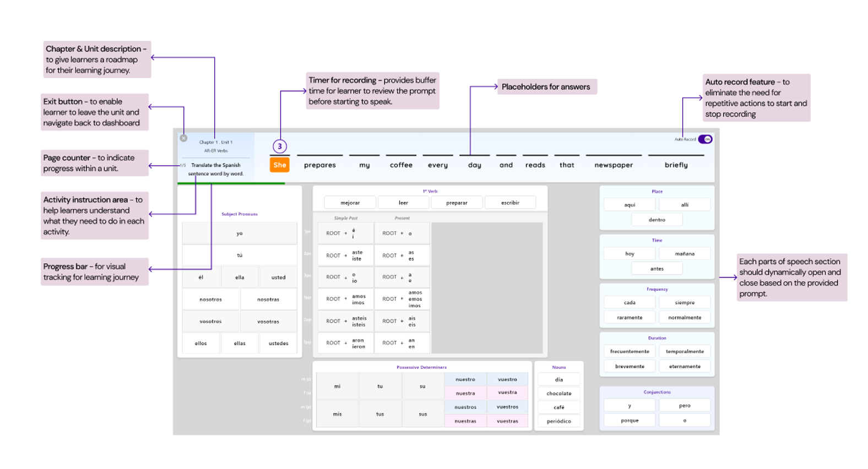
Task: Choose the noun 'café'
Action: coord(558,407)
